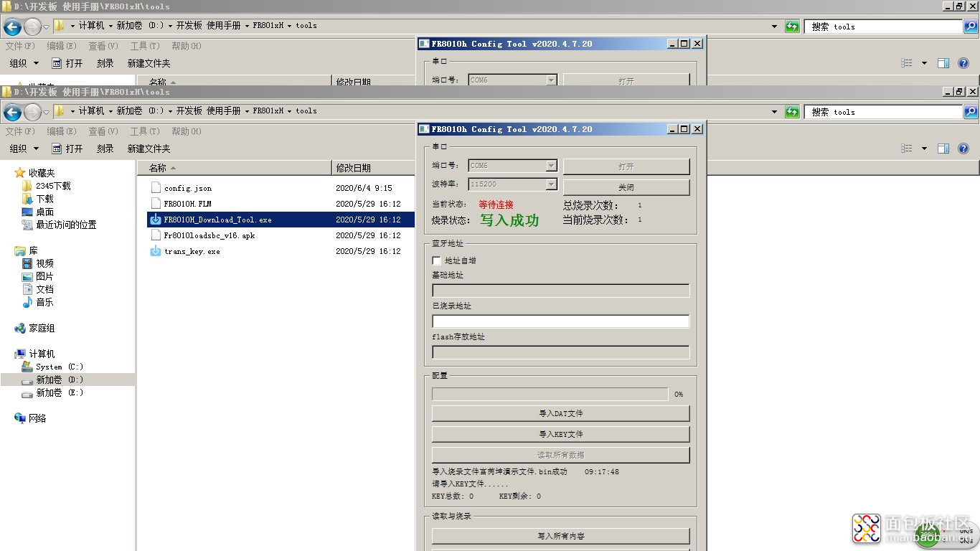The width and height of the screenshot is (980, 551).
Task: Click the 关闭 serial port button
Action: pyautogui.click(x=626, y=187)
